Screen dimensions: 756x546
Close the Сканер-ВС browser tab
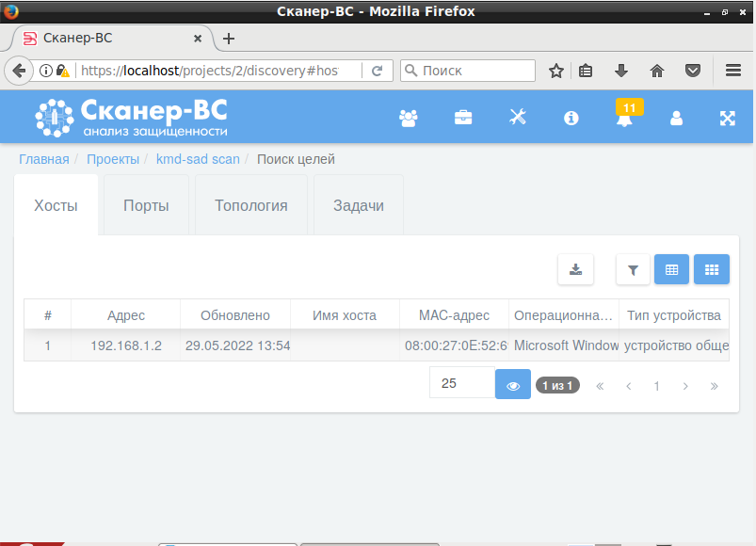coord(198,39)
